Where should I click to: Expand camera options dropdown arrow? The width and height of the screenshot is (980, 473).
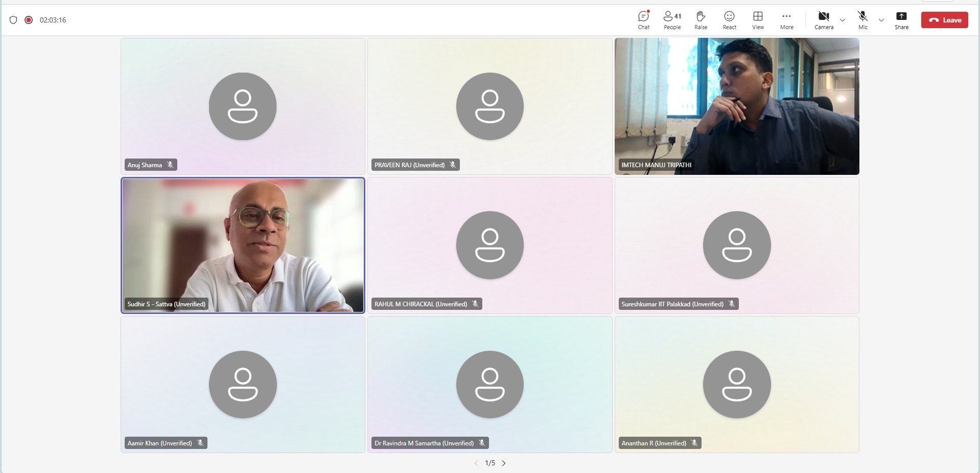click(x=843, y=20)
